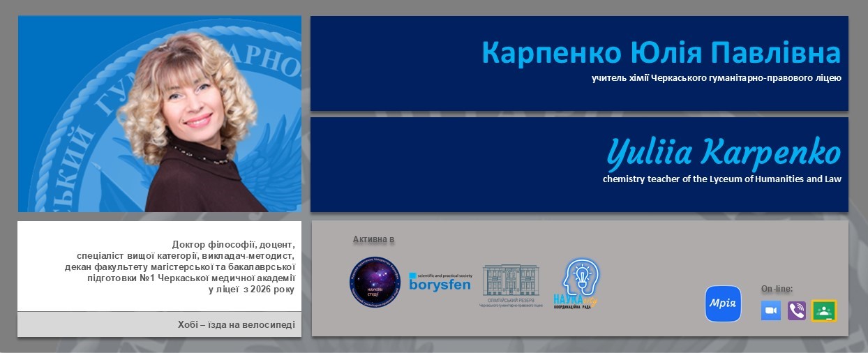Select the Активна в label
Viewport: 868px width, 353px height.
[373, 239]
